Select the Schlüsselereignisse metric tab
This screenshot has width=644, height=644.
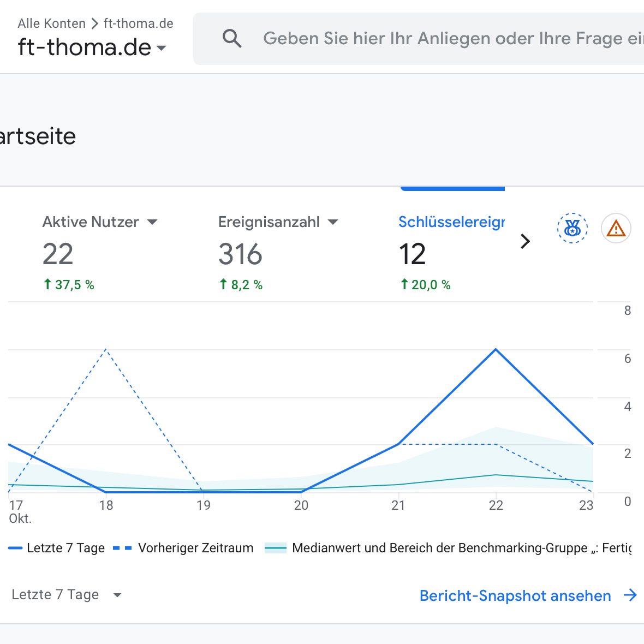click(451, 222)
